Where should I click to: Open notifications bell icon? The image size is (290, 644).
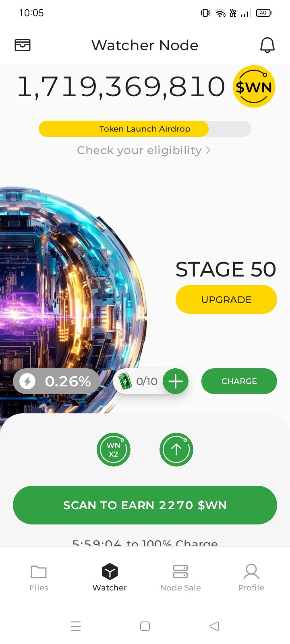(267, 45)
